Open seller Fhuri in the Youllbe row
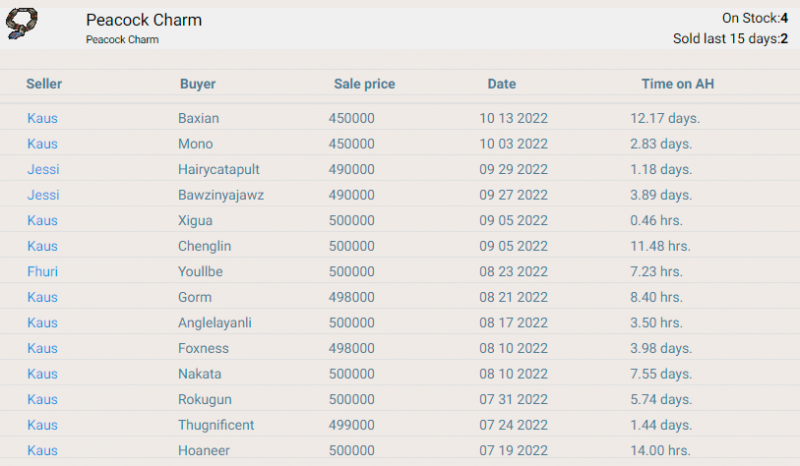This screenshot has height=466, width=800. (42, 271)
